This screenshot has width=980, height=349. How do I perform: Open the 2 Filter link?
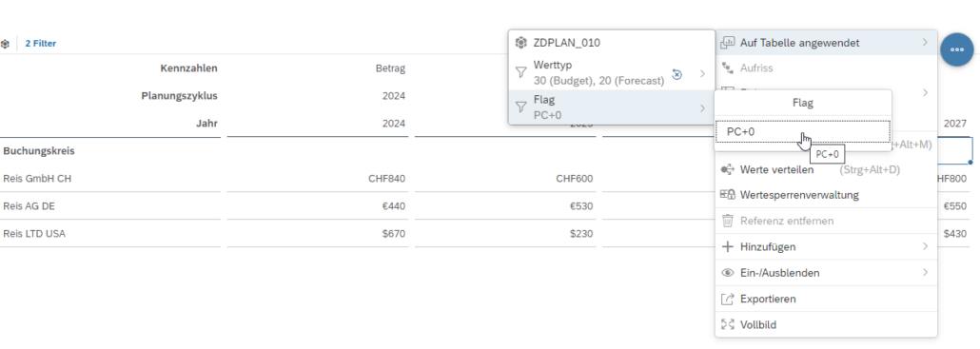pyautogui.click(x=41, y=44)
